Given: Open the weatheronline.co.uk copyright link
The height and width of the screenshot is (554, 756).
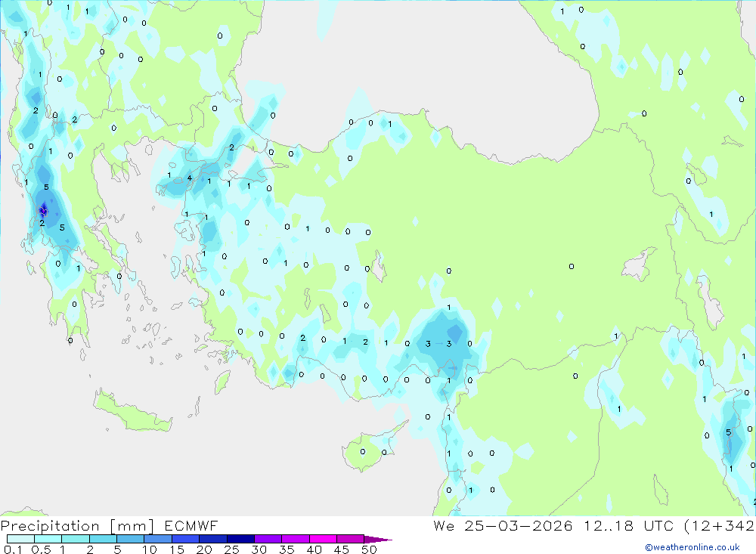Looking at the screenshot, I should click(x=692, y=547).
